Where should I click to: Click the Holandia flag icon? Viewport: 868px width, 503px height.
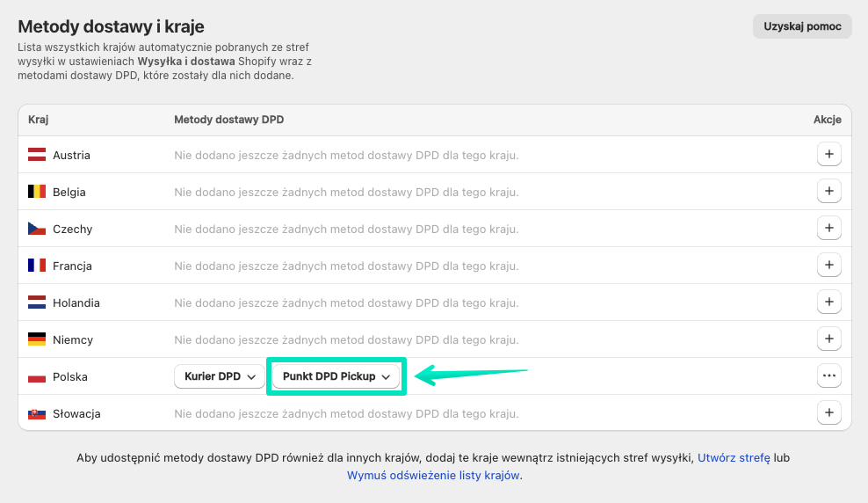37,303
